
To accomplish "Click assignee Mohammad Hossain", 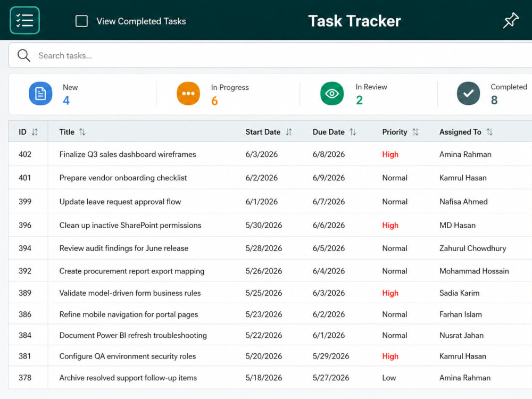I will [x=474, y=271].
